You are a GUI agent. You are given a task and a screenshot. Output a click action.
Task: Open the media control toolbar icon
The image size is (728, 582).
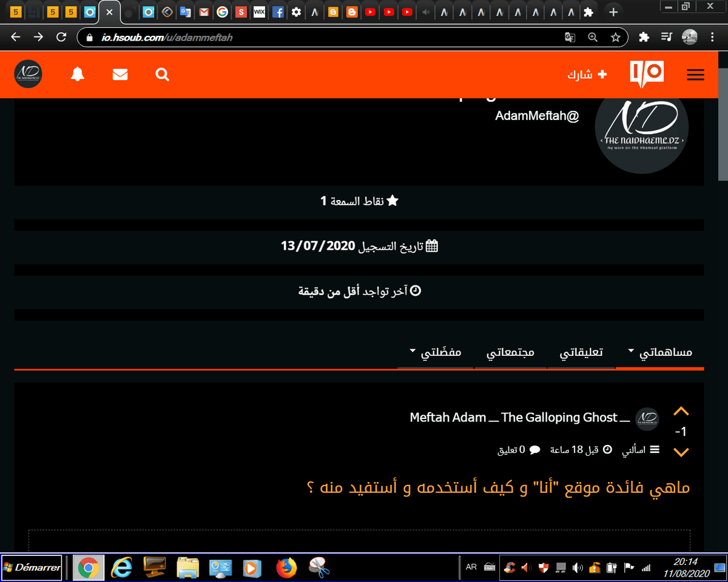click(x=667, y=37)
